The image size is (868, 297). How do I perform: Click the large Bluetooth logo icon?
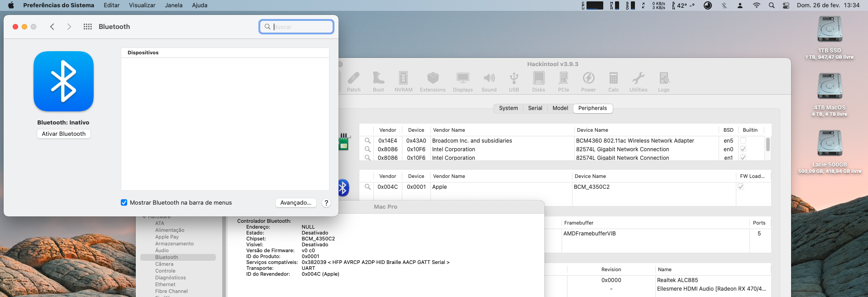pyautogui.click(x=63, y=81)
